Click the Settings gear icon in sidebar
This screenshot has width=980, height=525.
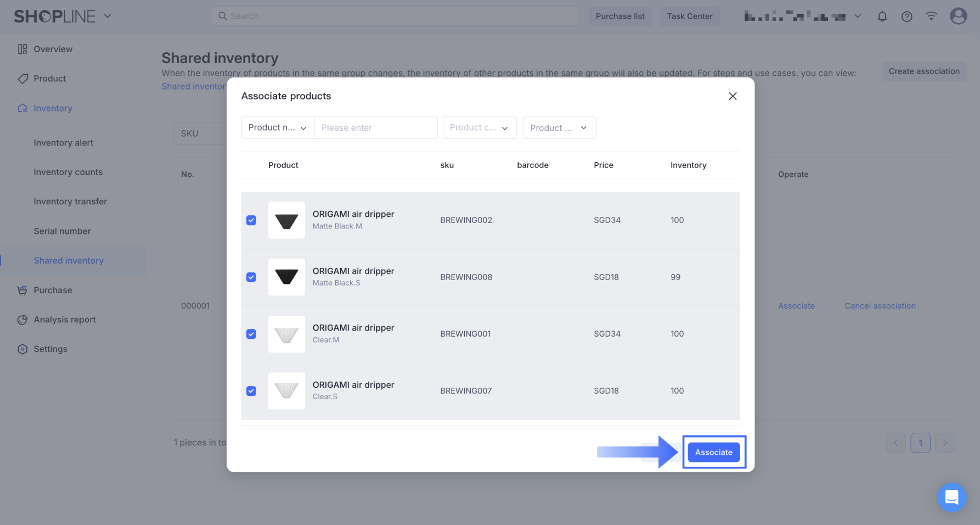[x=22, y=349]
